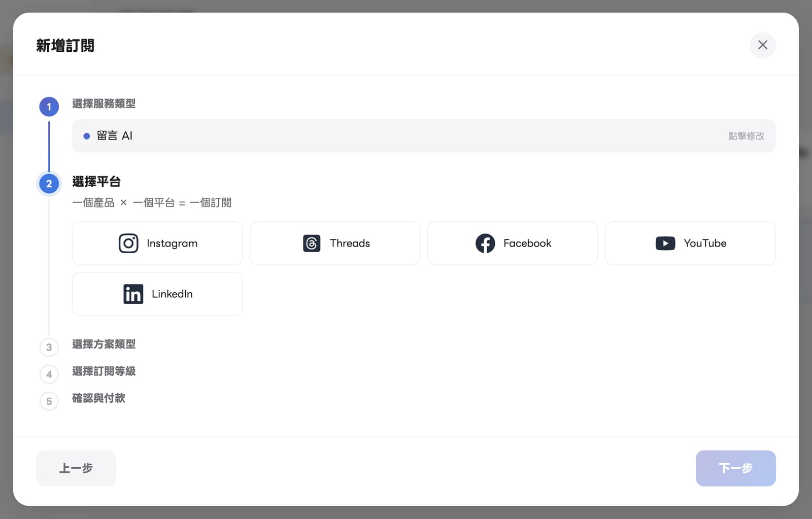Click step 2 circle indicator

click(49, 184)
